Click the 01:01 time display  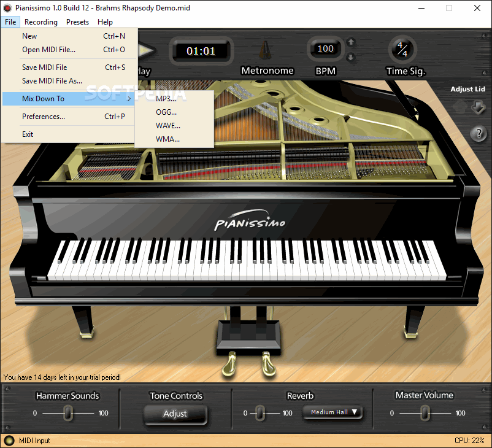coord(201,51)
